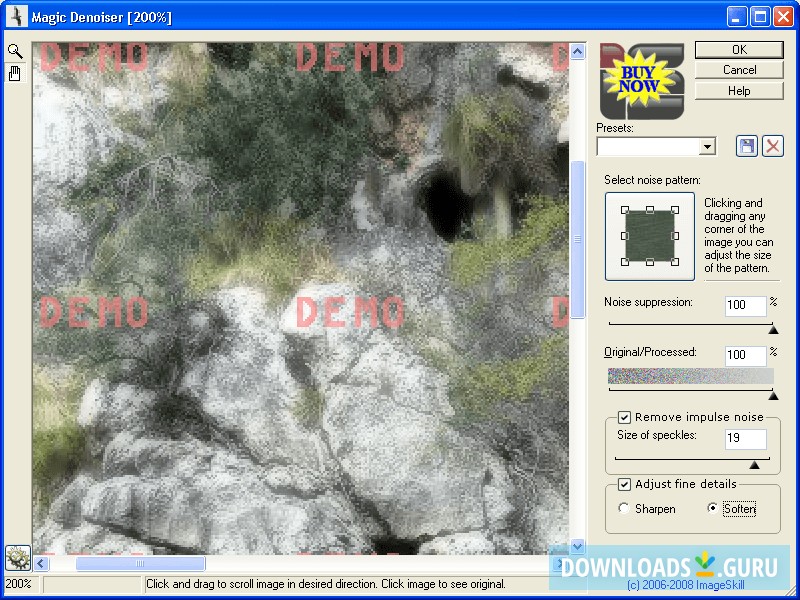This screenshot has height=600, width=800.
Task: Open the Help dialog
Action: click(738, 91)
